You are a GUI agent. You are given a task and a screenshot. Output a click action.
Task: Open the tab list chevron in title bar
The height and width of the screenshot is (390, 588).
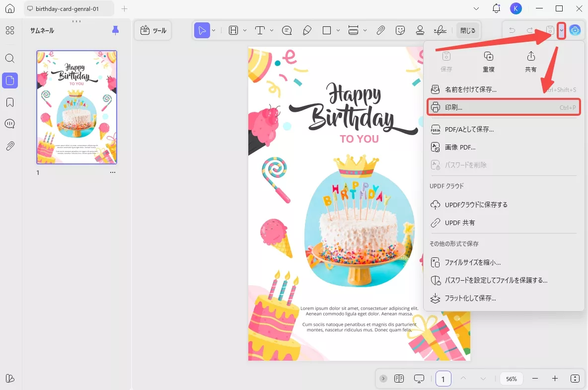tap(476, 8)
